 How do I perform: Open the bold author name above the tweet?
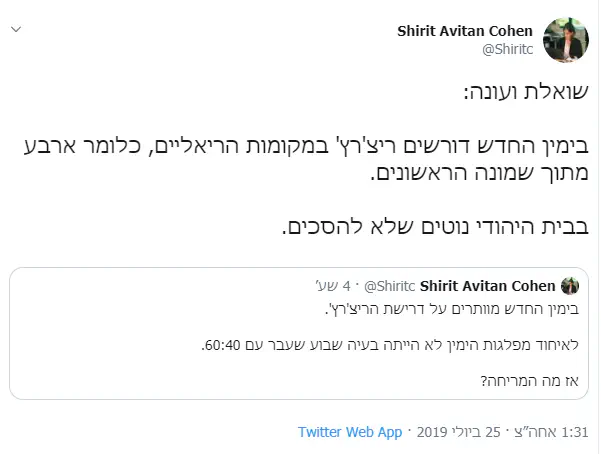[467, 30]
